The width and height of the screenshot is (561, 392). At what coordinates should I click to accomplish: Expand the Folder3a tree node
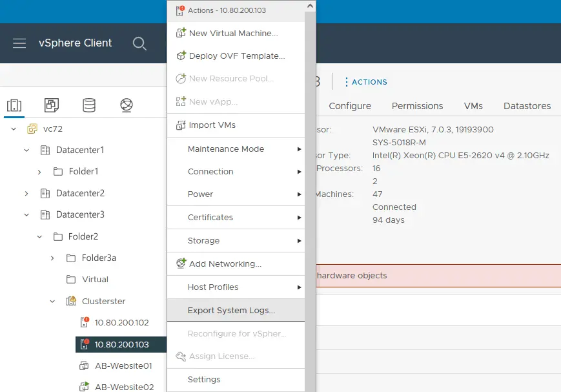coord(52,258)
